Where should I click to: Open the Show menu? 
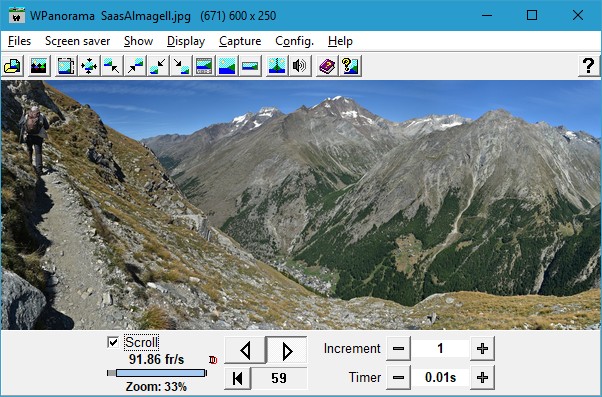(139, 41)
